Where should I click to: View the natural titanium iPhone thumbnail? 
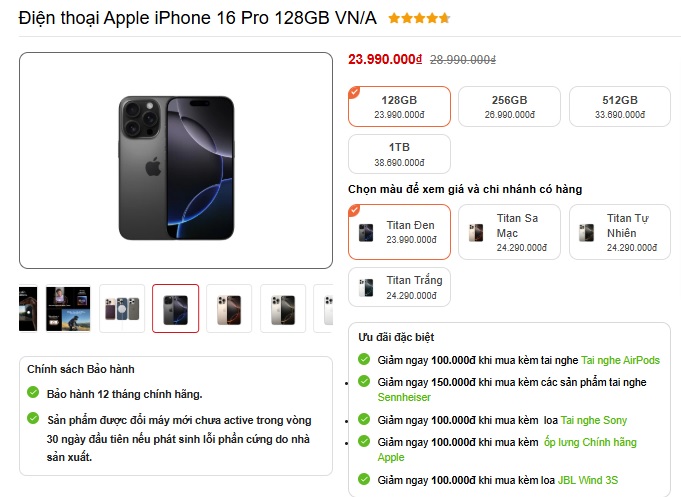click(x=283, y=308)
